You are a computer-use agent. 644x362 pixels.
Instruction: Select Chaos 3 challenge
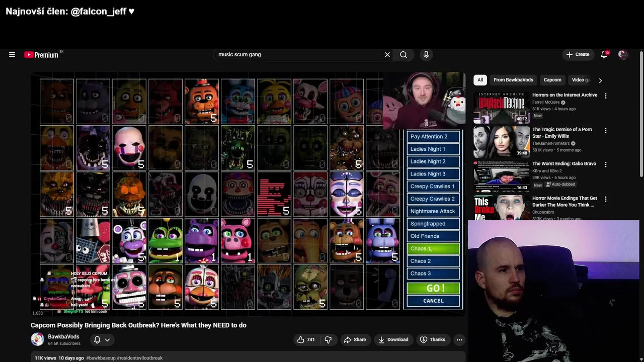click(433, 274)
